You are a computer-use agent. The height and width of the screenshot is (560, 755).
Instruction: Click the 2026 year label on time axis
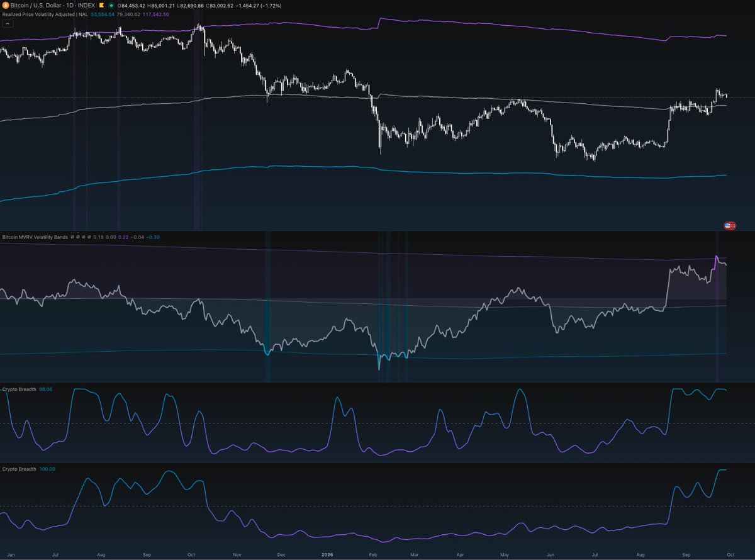(x=327, y=555)
